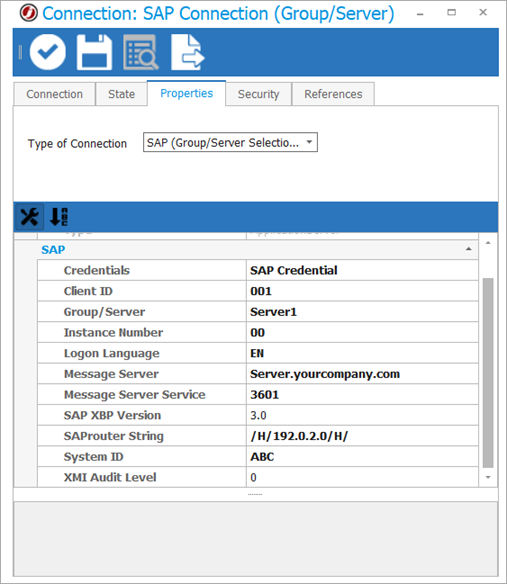Click the property grid vertical scrollbar thumb

488,372
